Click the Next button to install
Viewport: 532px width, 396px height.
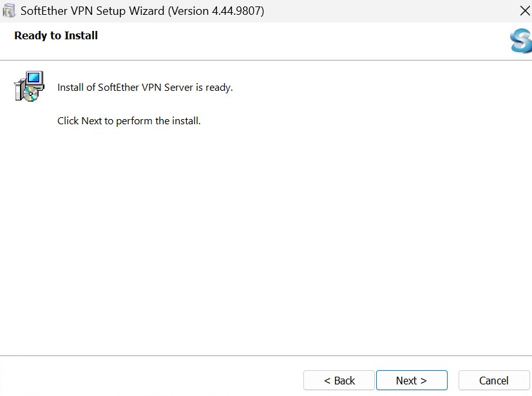(411, 381)
